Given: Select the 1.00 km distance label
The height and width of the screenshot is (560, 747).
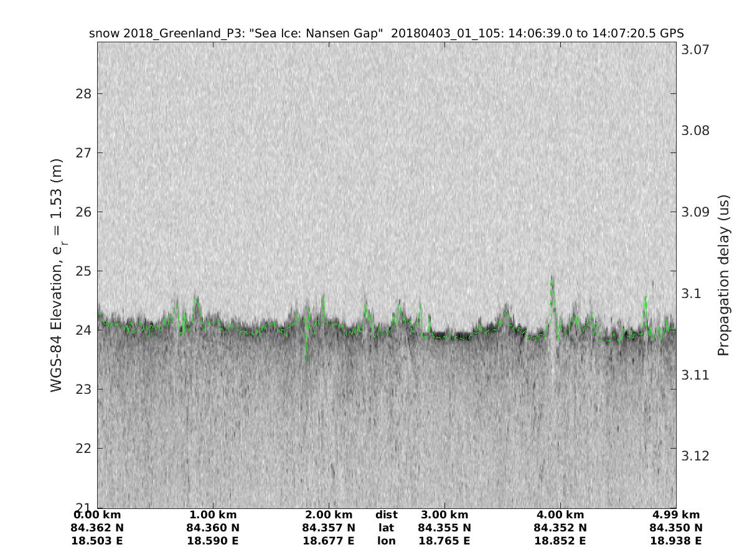Looking at the screenshot, I should [213, 515].
